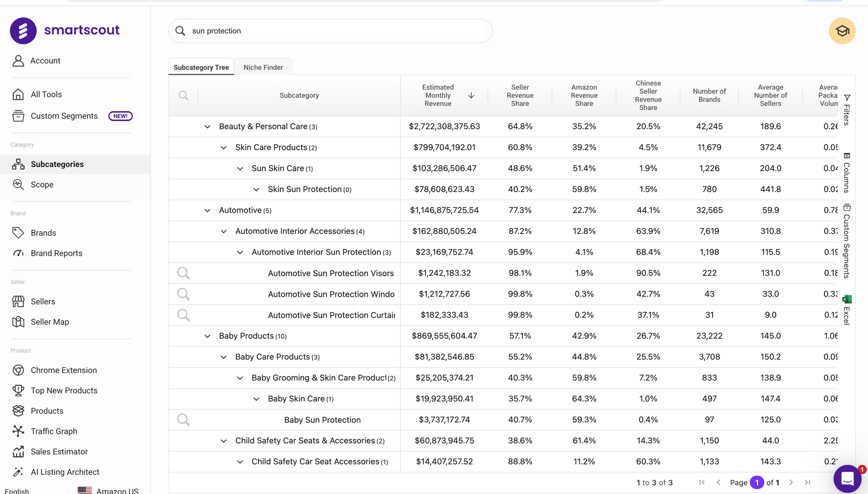Screen dimensions: 868x494
Task: Open the graduation cap tutorials icon
Action: pyautogui.click(x=842, y=31)
